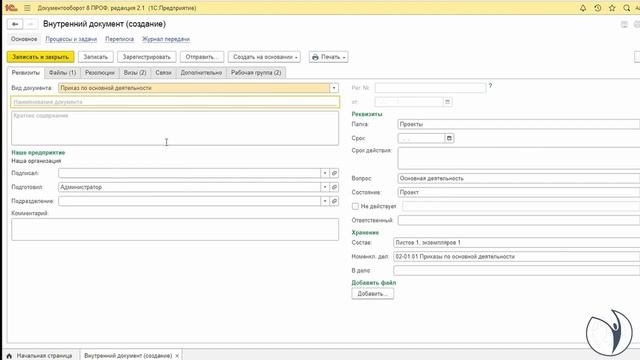The width and height of the screenshot is (640, 360).
Task: Click the Зарегистрировать button
Action: (x=147, y=57)
